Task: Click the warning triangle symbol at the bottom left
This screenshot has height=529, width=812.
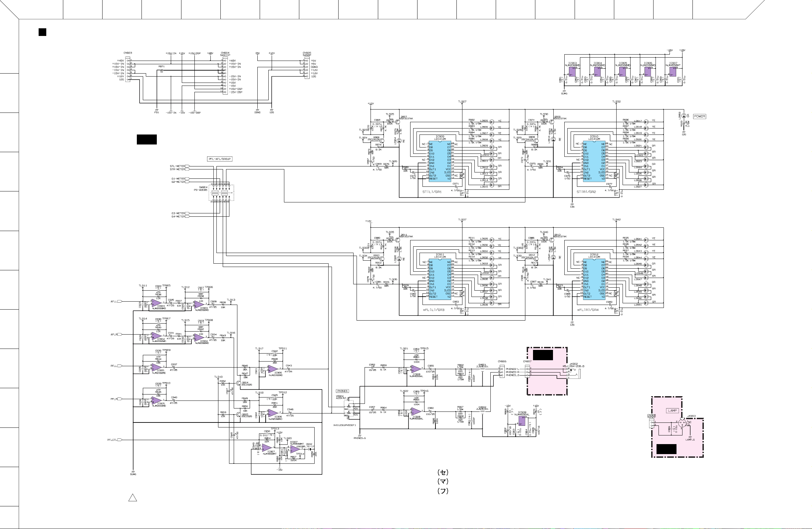Action: [133, 498]
